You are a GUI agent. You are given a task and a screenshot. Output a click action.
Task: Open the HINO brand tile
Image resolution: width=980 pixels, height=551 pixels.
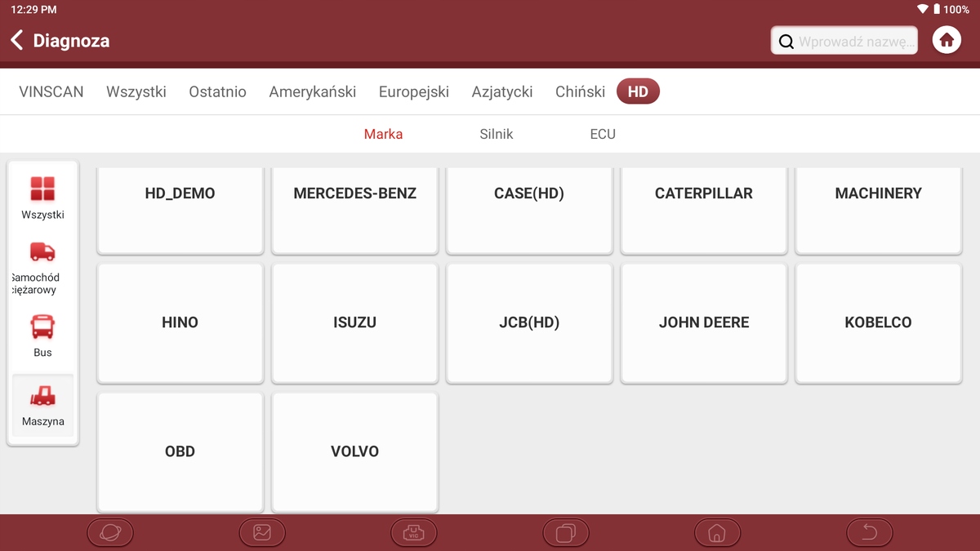(x=180, y=322)
